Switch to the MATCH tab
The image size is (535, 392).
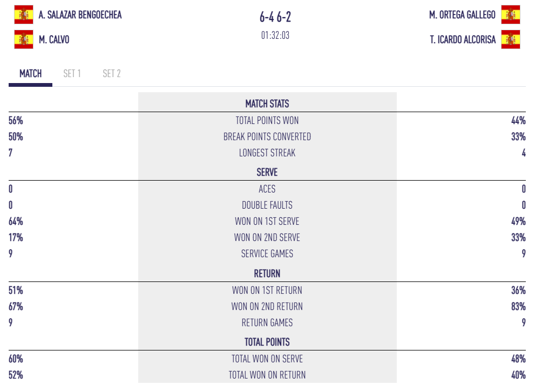(30, 74)
